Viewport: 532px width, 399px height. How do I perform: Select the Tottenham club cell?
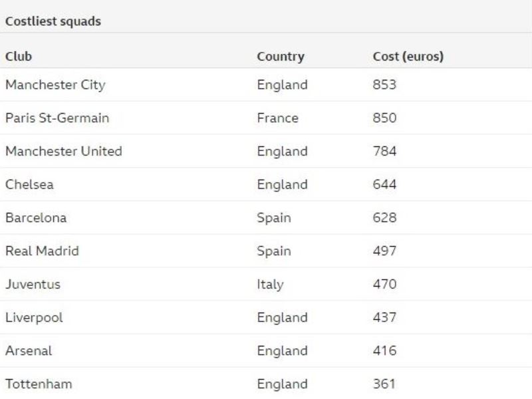39,384
